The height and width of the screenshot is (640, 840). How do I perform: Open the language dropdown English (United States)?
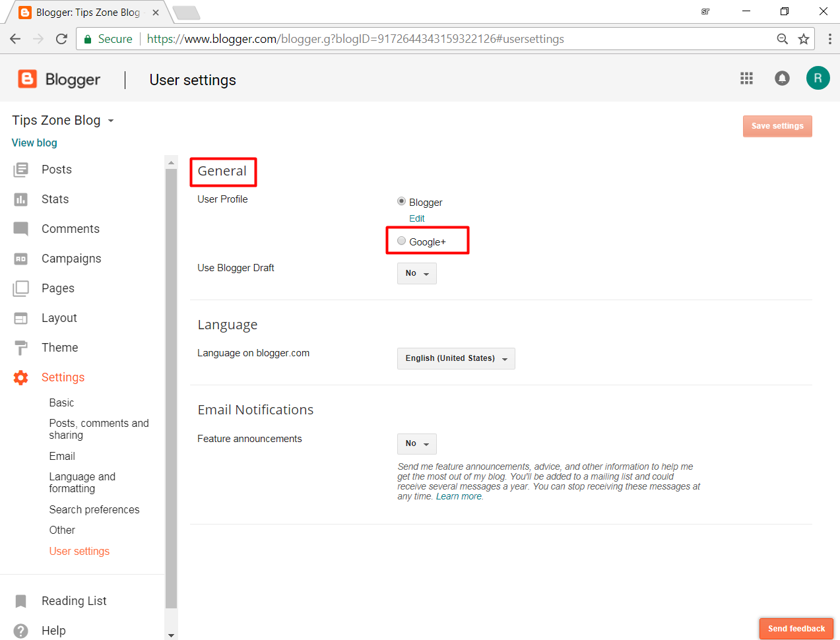point(456,358)
